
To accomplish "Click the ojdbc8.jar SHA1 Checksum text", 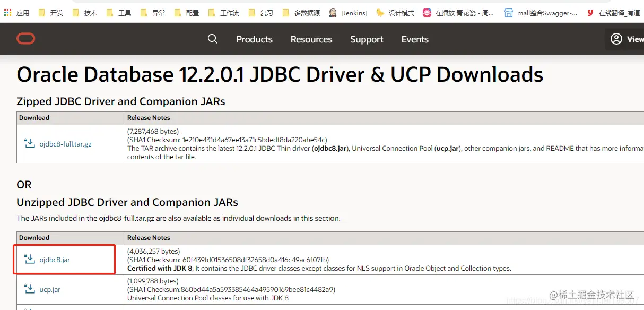I will click(228, 260).
